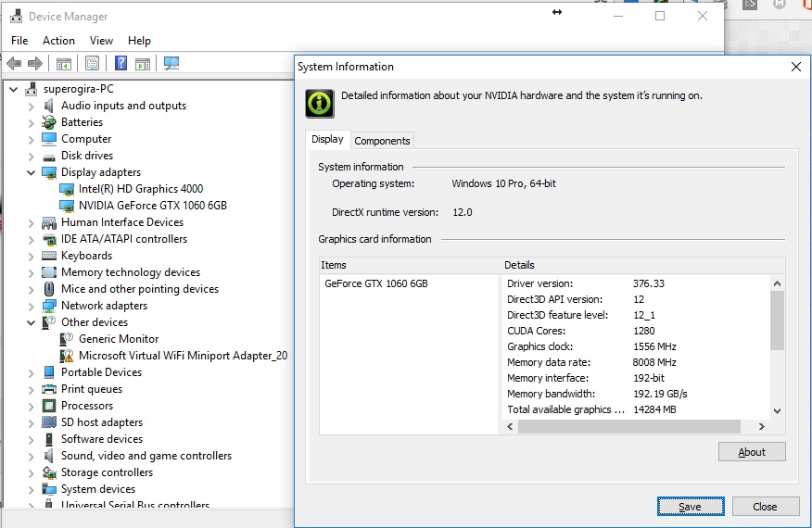
Task: Click Scan for hardware changes icon
Action: pos(171,63)
